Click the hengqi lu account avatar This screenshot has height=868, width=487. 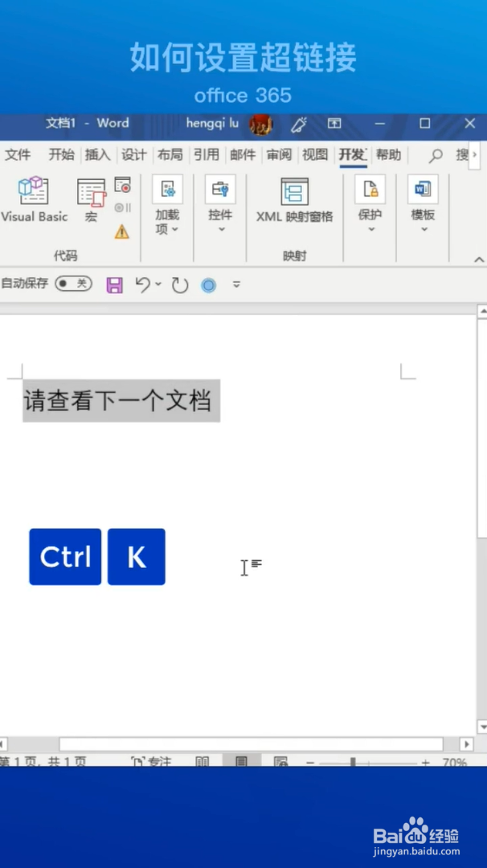coord(260,125)
